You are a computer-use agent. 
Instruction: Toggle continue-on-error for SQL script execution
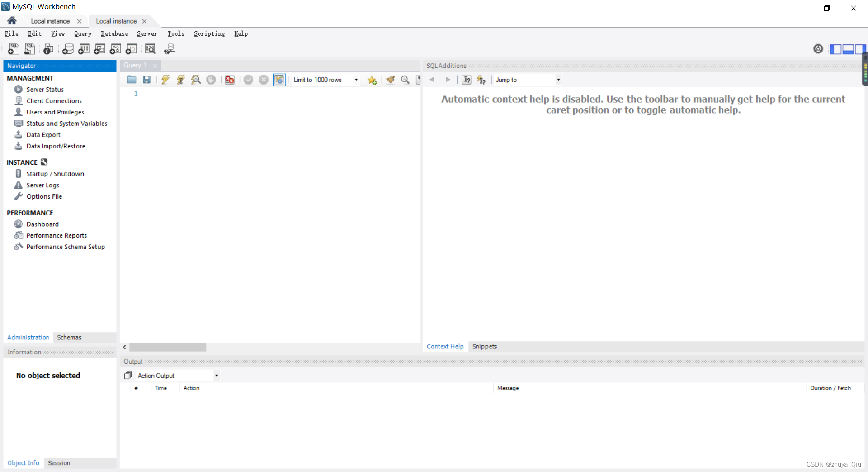tap(230, 80)
